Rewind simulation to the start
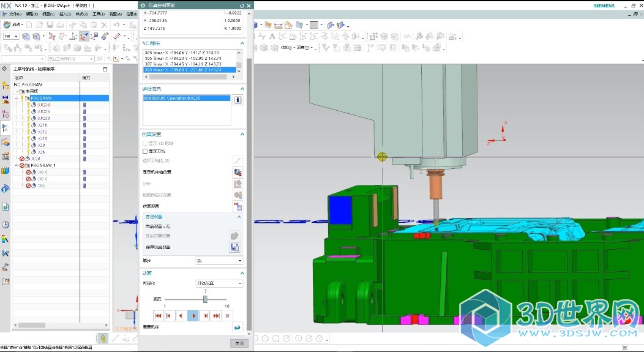Viewport: 644px width, 352px height. (158, 315)
